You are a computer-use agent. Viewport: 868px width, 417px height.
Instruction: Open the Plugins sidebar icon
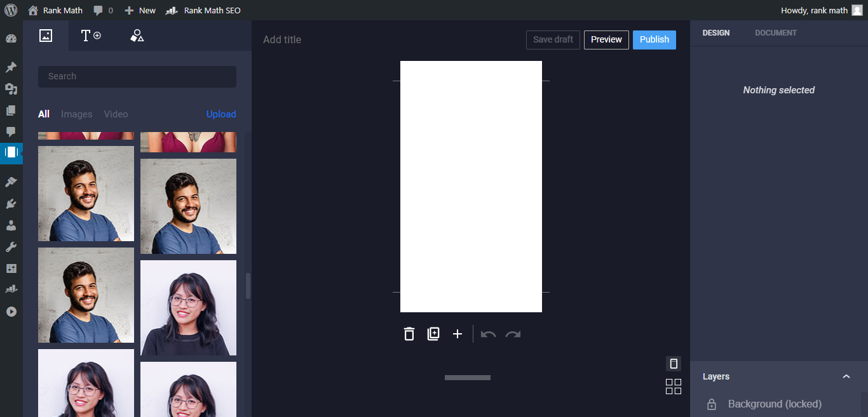11,204
